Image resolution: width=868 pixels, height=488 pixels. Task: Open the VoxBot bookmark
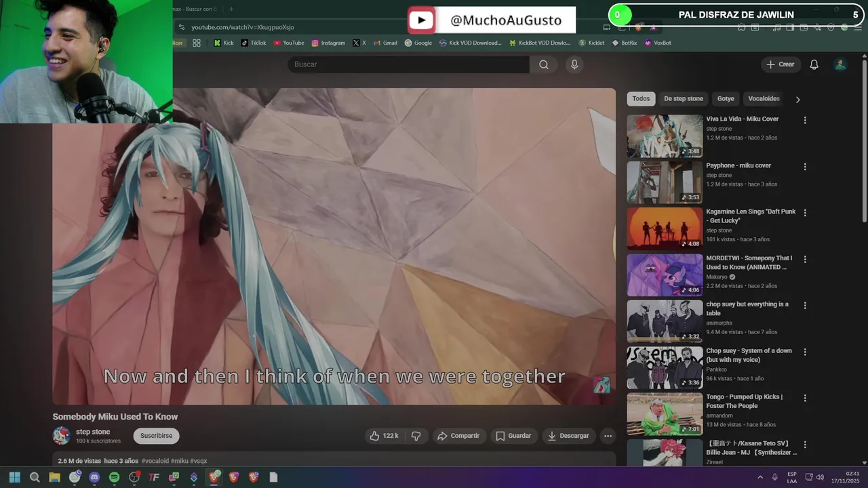658,43
